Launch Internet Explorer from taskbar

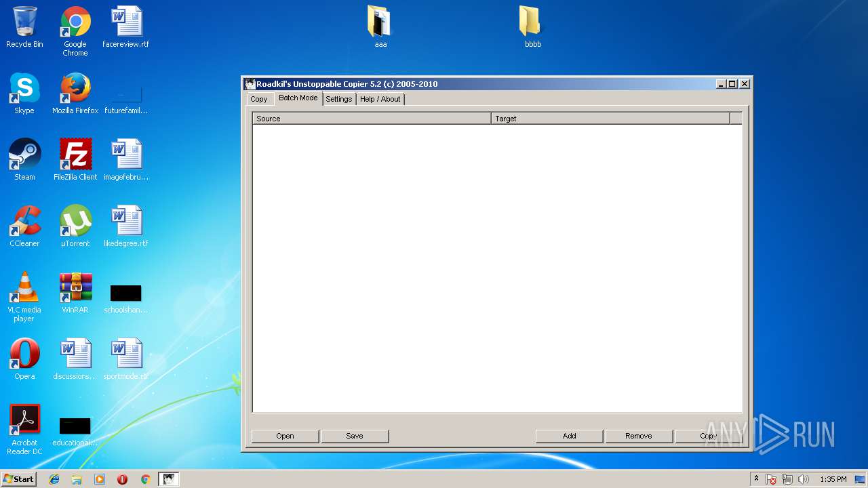tap(54, 479)
